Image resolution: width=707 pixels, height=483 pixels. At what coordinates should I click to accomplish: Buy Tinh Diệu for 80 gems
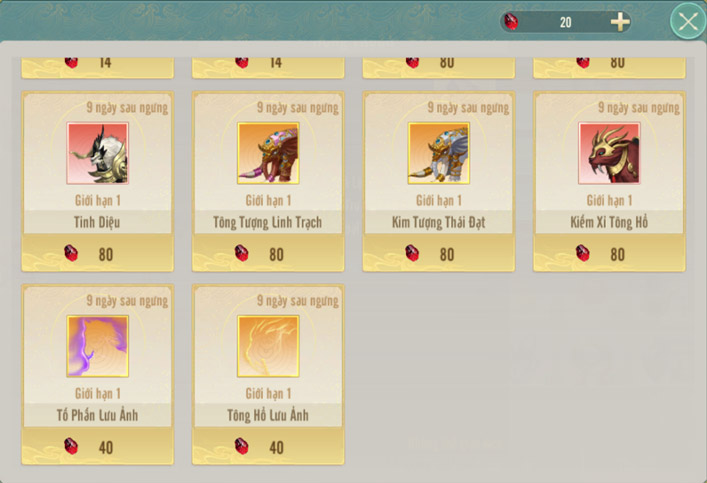click(x=97, y=253)
